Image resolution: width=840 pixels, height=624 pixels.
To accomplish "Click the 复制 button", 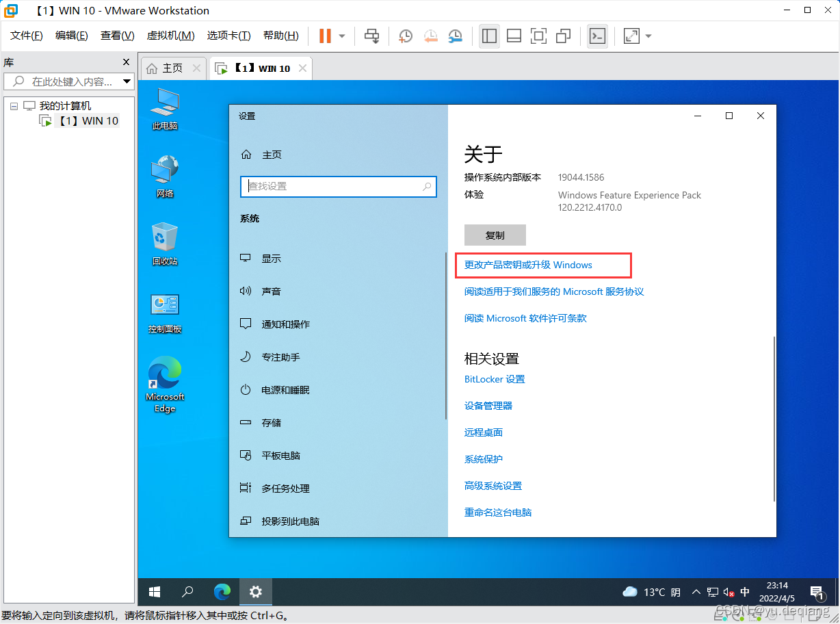I will pyautogui.click(x=495, y=235).
